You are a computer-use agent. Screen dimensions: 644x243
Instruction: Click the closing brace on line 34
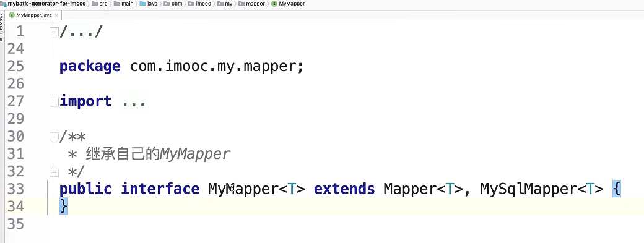(64, 206)
